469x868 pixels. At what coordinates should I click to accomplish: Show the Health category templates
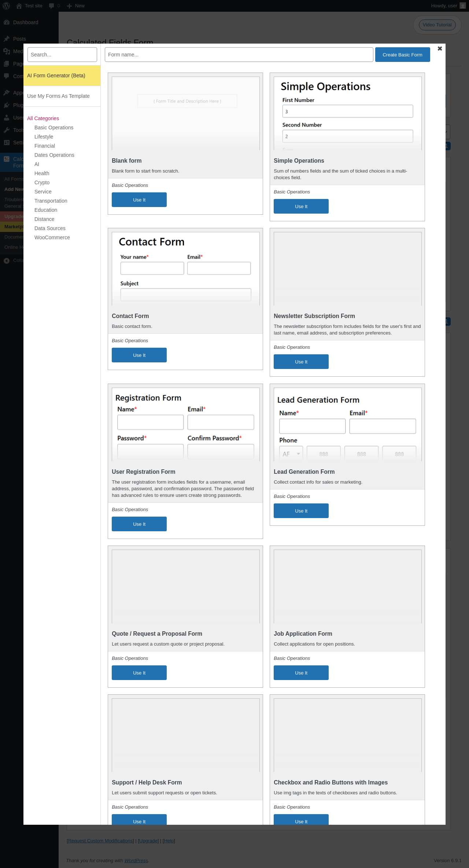click(42, 173)
